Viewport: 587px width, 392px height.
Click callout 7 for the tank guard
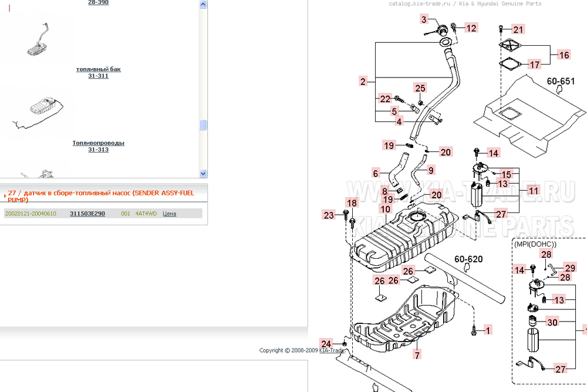click(417, 354)
